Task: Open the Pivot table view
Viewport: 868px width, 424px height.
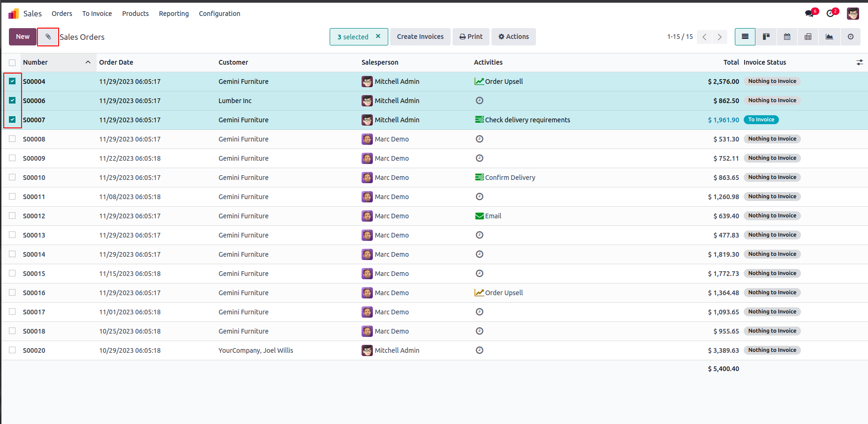Action: 808,37
